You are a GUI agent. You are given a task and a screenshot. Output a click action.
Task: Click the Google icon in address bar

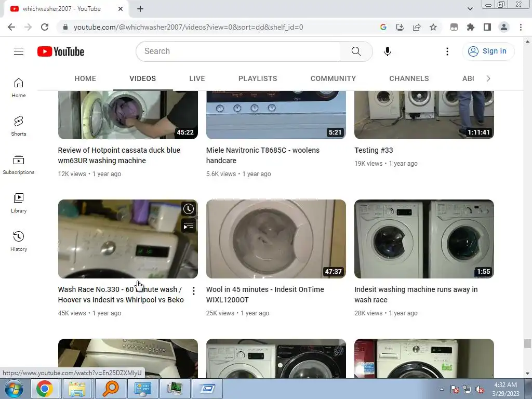(383, 27)
